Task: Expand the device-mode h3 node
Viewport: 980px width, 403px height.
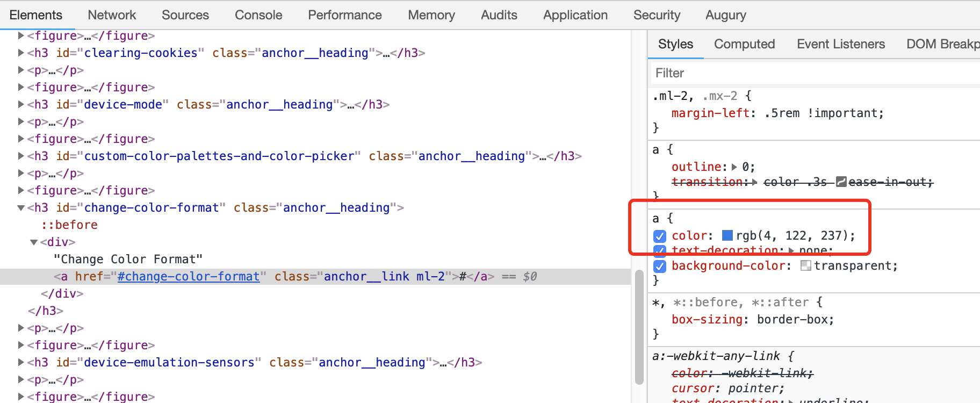Action: pos(21,104)
